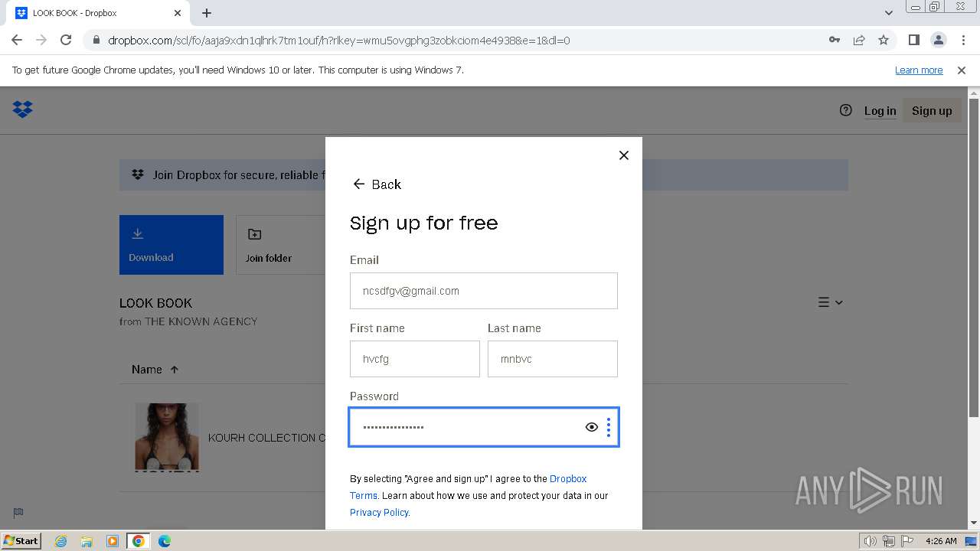Open the Action Center flag tray icon
The image size is (980, 551).
(x=906, y=541)
